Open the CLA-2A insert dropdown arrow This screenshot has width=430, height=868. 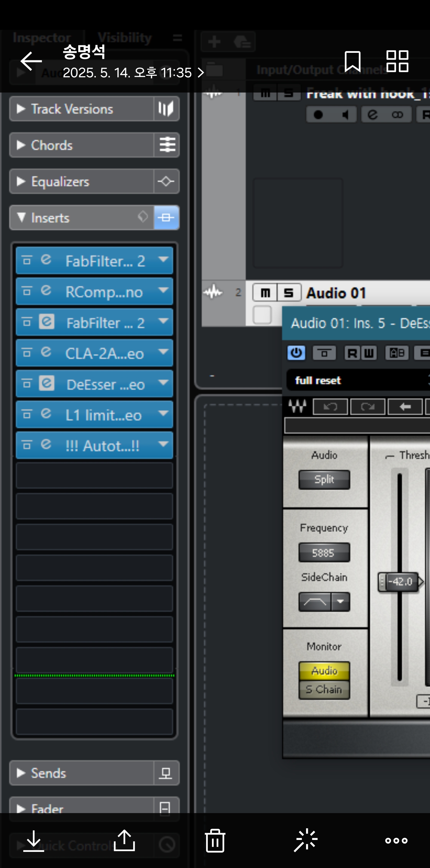pos(163,353)
